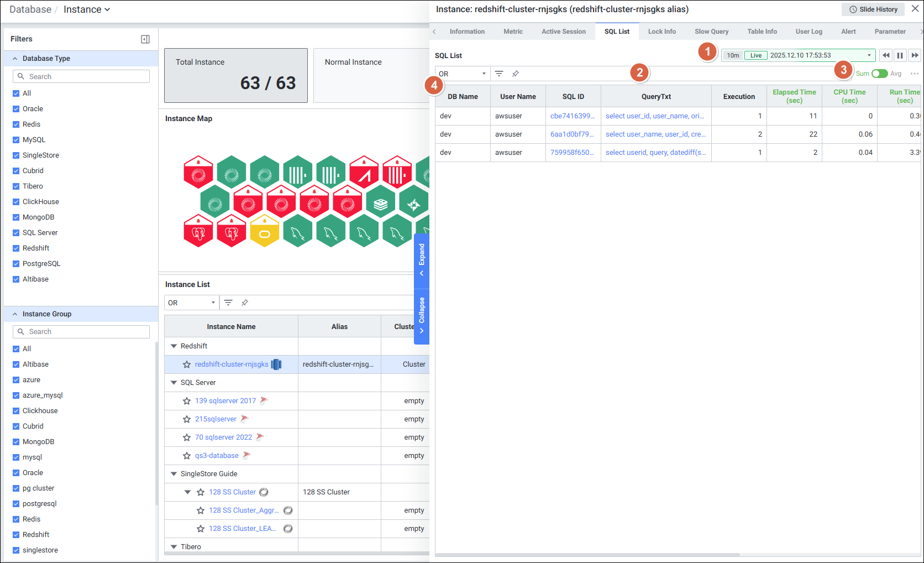
Task: Toggle the Sum/Avg switch
Action: [x=879, y=74]
